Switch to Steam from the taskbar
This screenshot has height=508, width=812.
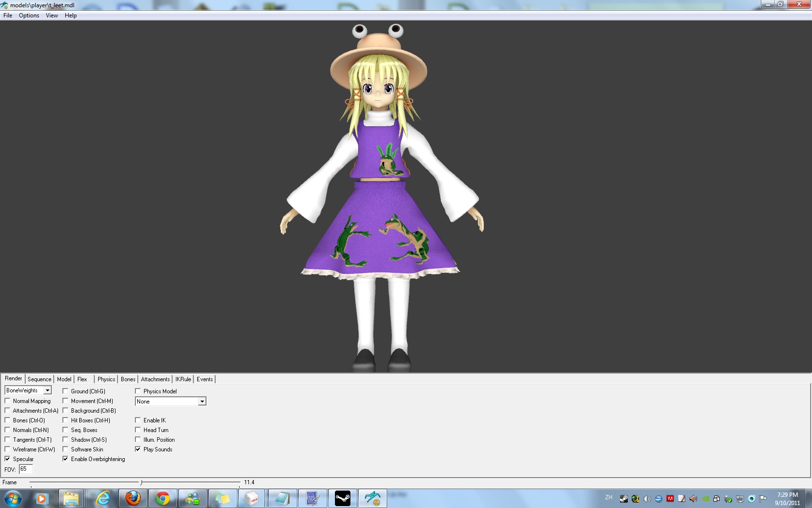pyautogui.click(x=342, y=498)
